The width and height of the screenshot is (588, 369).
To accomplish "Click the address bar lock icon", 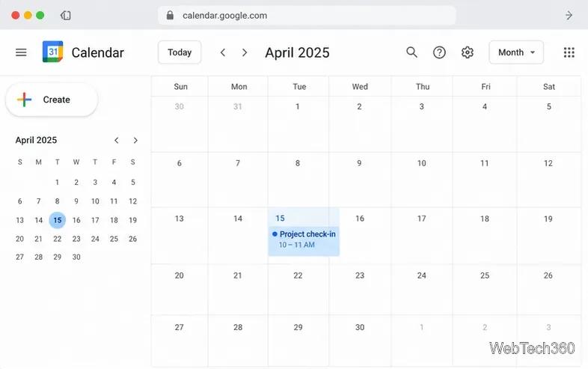I will pyautogui.click(x=170, y=16).
